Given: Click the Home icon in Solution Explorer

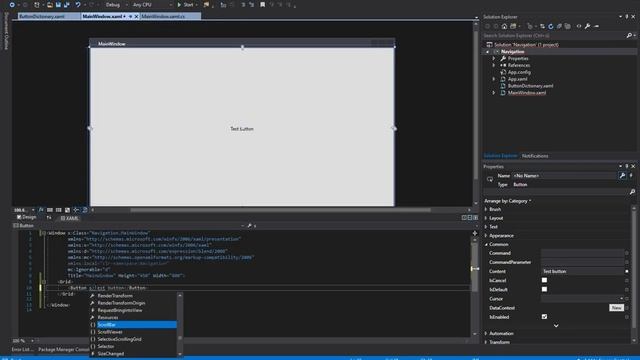Looking at the screenshot, I should (x=504, y=26).
